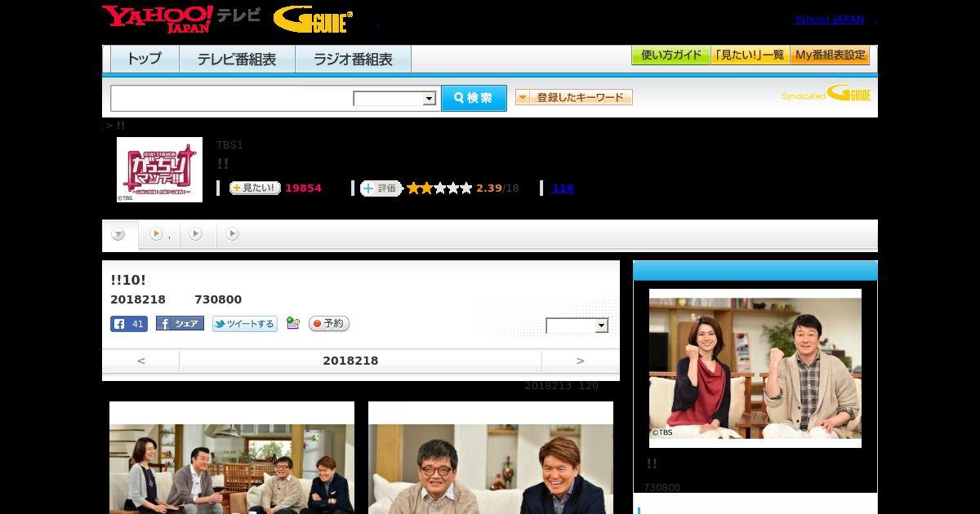Expand the dropdown right of 予約

click(577, 326)
